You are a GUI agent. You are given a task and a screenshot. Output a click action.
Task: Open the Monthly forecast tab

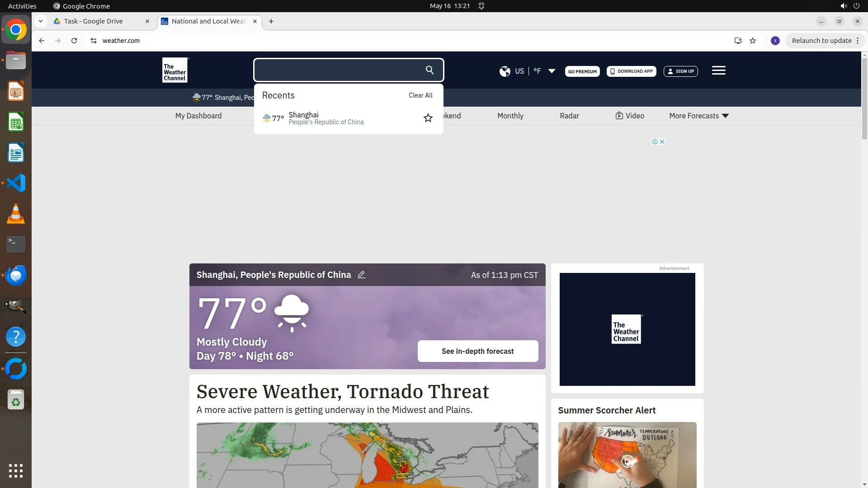pos(510,116)
